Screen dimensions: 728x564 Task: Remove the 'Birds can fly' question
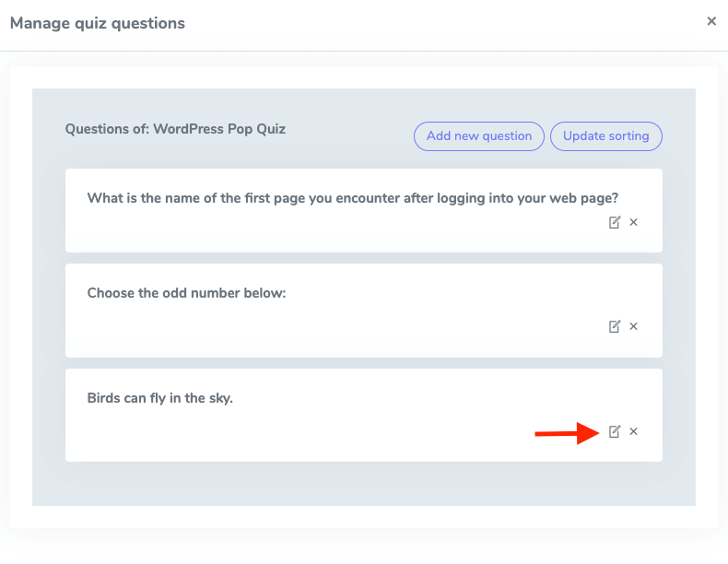click(x=634, y=431)
